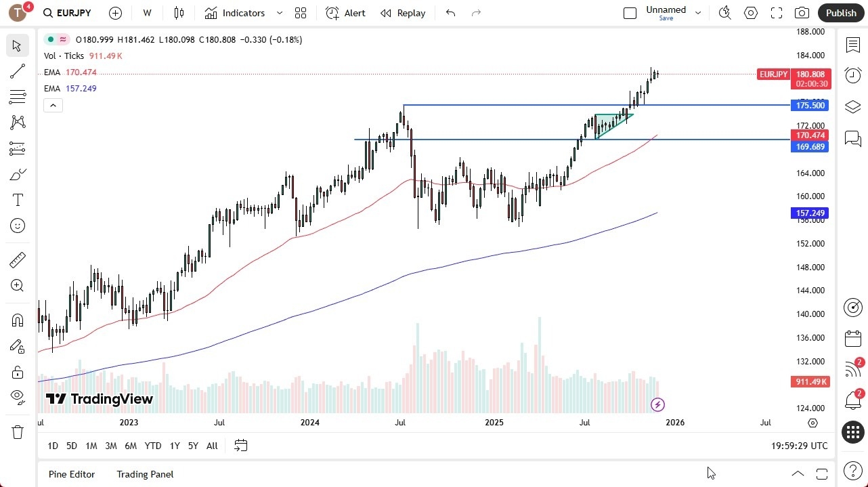The height and width of the screenshot is (487, 868).
Task: Hide all drawings with the eye icon
Action: coord(18,397)
